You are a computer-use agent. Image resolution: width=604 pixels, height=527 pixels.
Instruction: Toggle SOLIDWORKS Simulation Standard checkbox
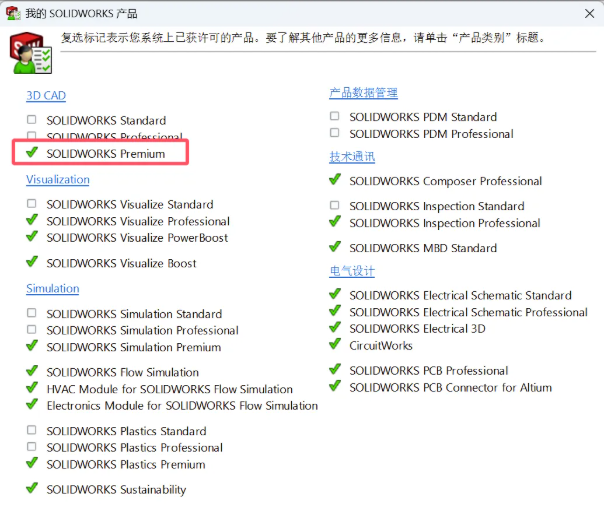(x=32, y=313)
